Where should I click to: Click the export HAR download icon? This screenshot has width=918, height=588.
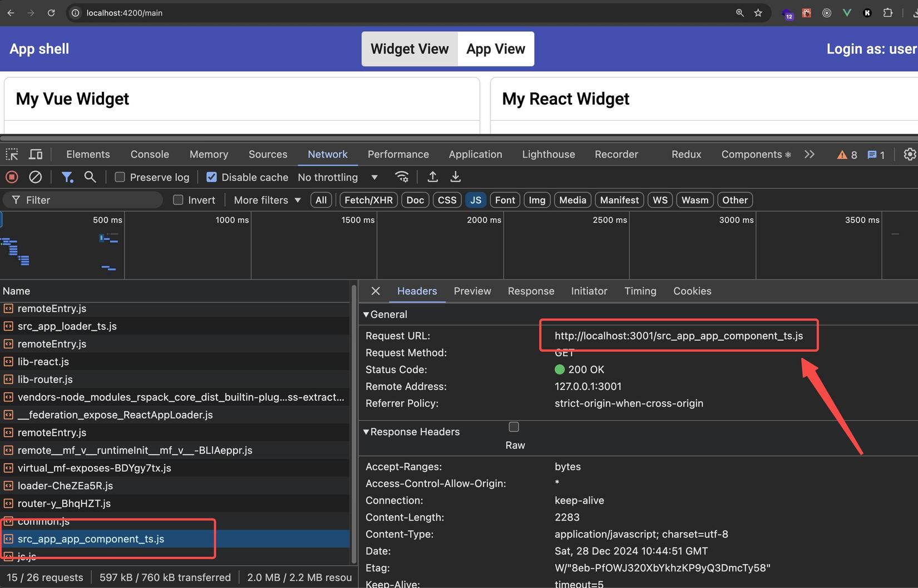(455, 177)
